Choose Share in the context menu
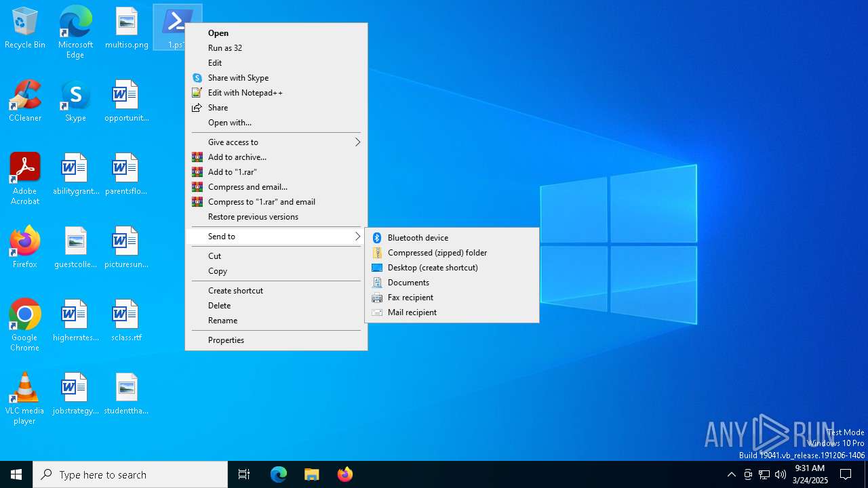Screen dimensions: 868x488 [277, 108]
